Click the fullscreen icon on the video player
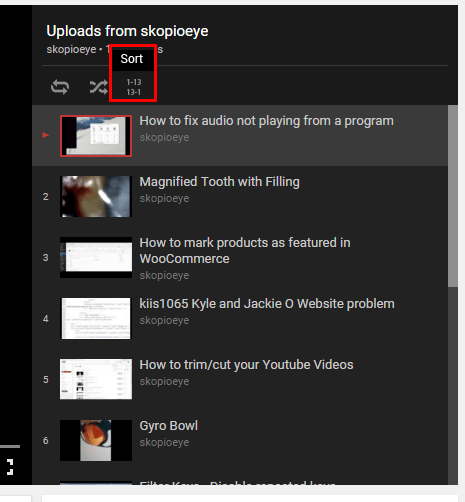This screenshot has width=465, height=502. (x=10, y=467)
